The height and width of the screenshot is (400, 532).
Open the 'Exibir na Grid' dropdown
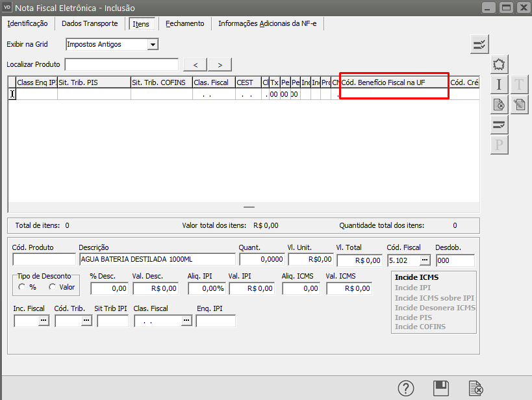[x=153, y=45]
